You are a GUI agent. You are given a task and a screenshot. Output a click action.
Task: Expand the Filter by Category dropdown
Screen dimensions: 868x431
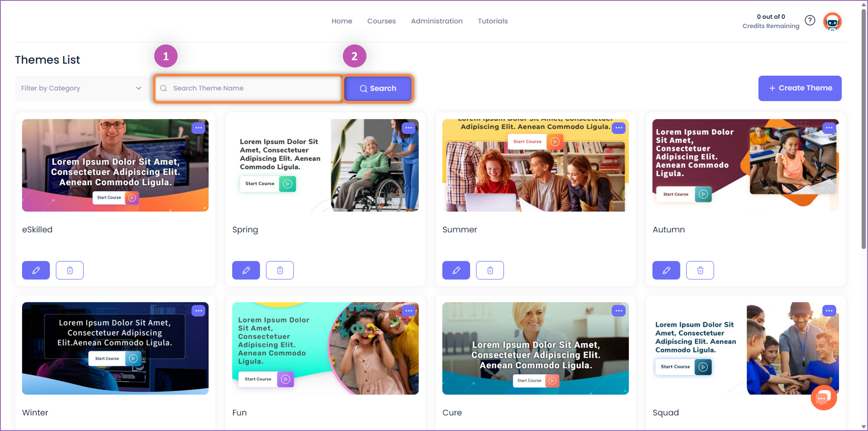(81, 88)
